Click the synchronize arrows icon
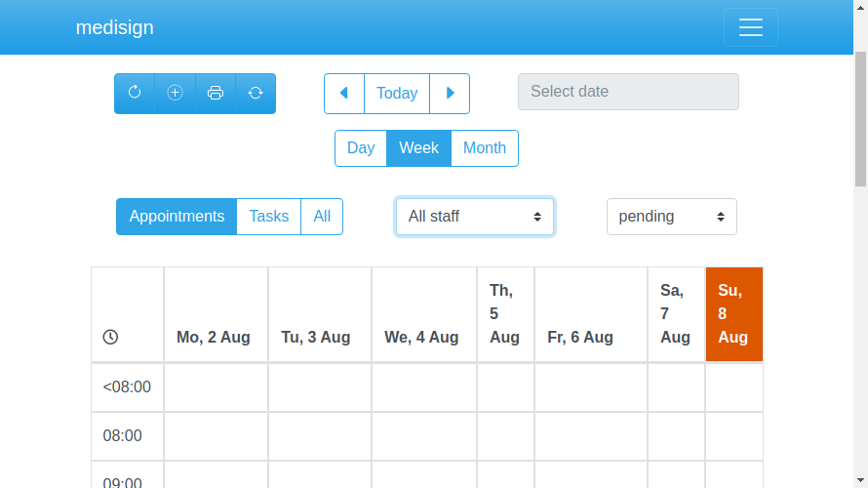The height and width of the screenshot is (488, 868). (256, 93)
